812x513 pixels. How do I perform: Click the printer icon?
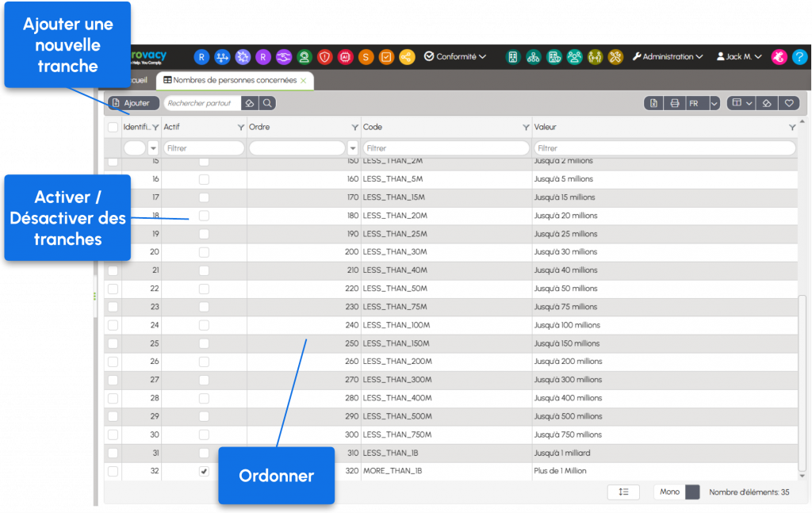pyautogui.click(x=675, y=104)
